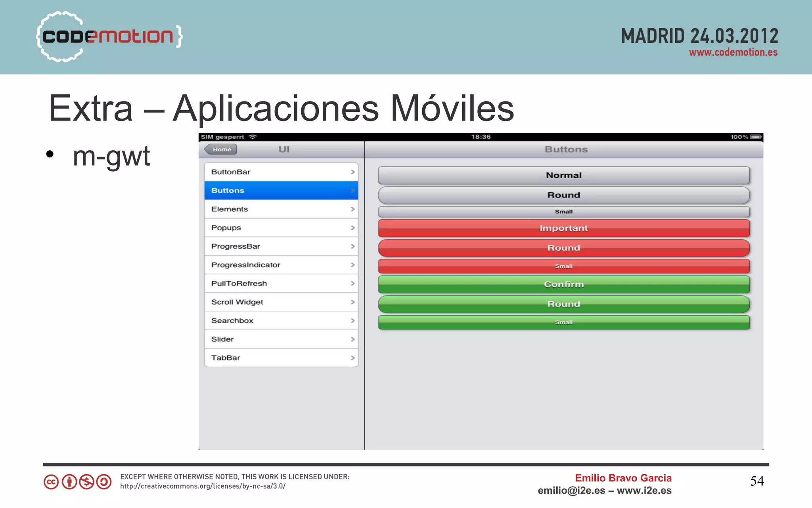Click the Extra – Aplicaciones Móviles title
This screenshot has height=508, width=812.
click(281, 108)
